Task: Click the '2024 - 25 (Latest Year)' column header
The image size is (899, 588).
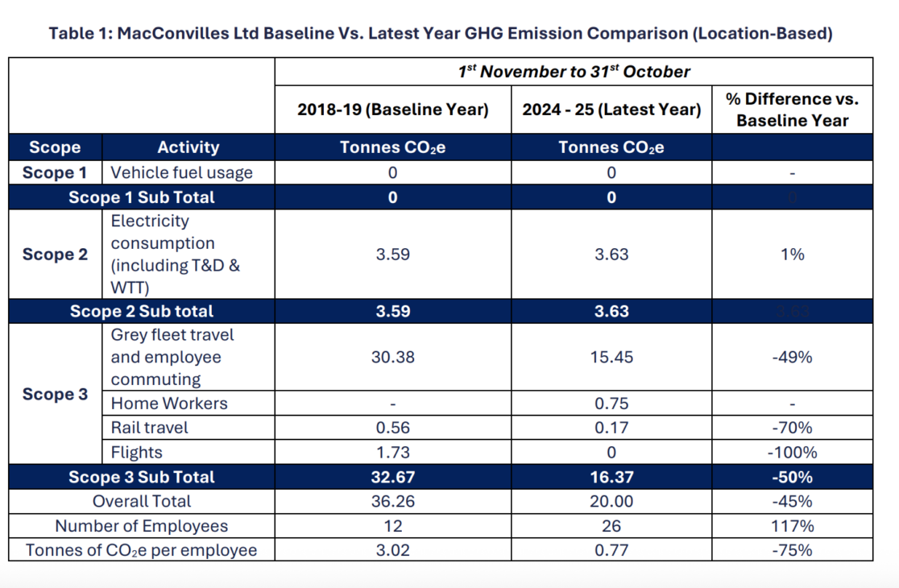Action: pyautogui.click(x=611, y=110)
